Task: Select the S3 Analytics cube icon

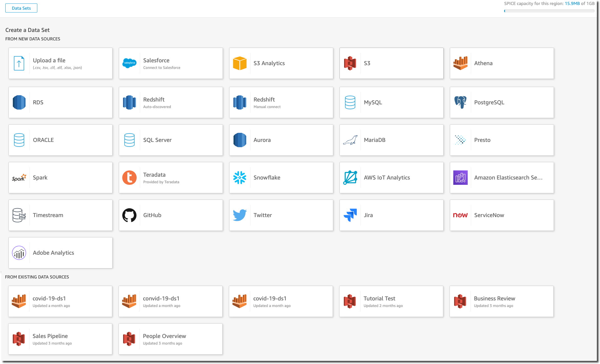Action: pos(240,63)
